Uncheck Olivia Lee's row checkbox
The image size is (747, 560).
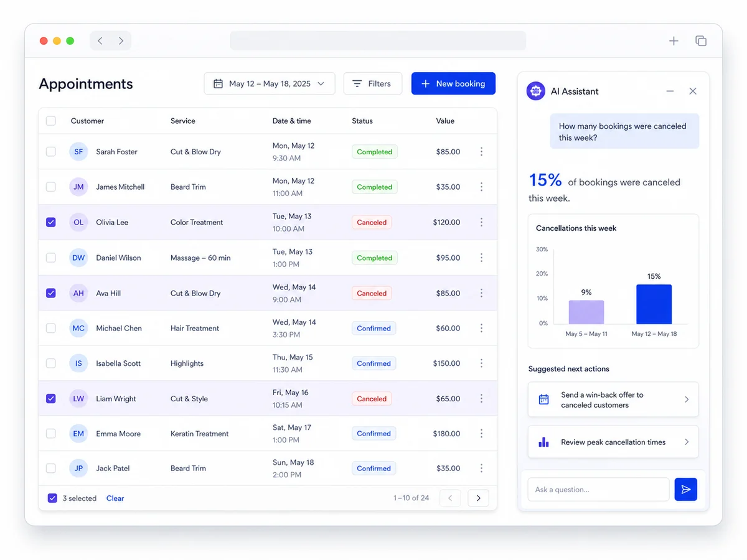point(51,222)
